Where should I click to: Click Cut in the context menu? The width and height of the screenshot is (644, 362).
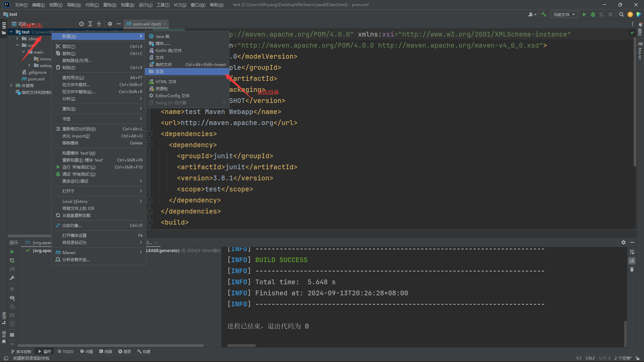coord(99,47)
